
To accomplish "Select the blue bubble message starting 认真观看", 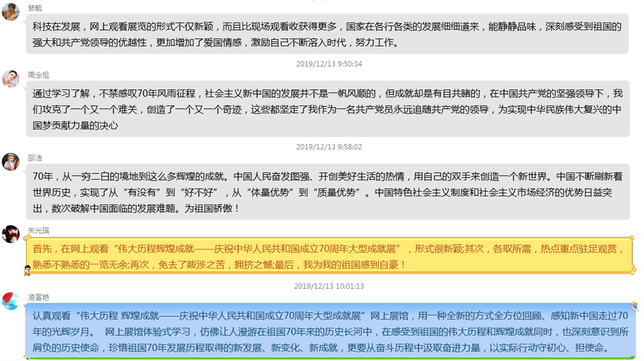I will [x=330, y=331].
